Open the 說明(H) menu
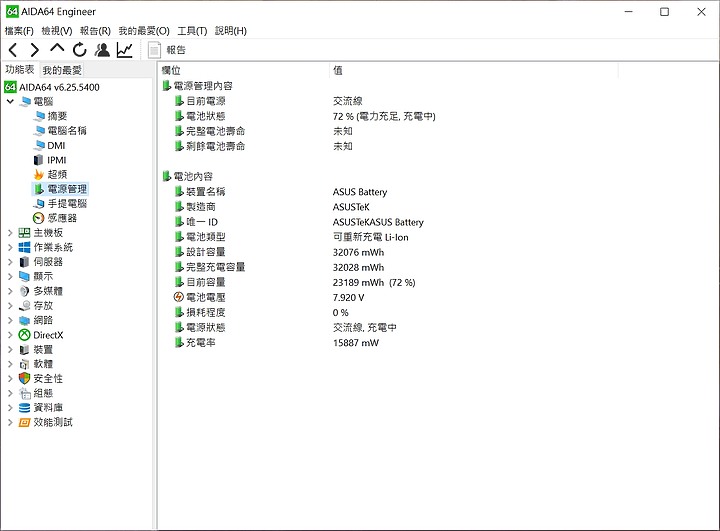The height and width of the screenshot is (531, 720). [231, 31]
